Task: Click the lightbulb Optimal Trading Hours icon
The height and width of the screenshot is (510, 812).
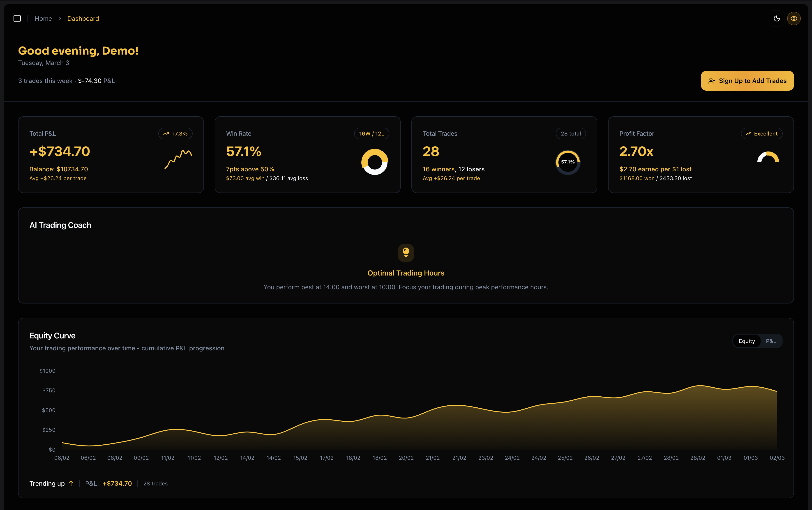Action: 406,253
